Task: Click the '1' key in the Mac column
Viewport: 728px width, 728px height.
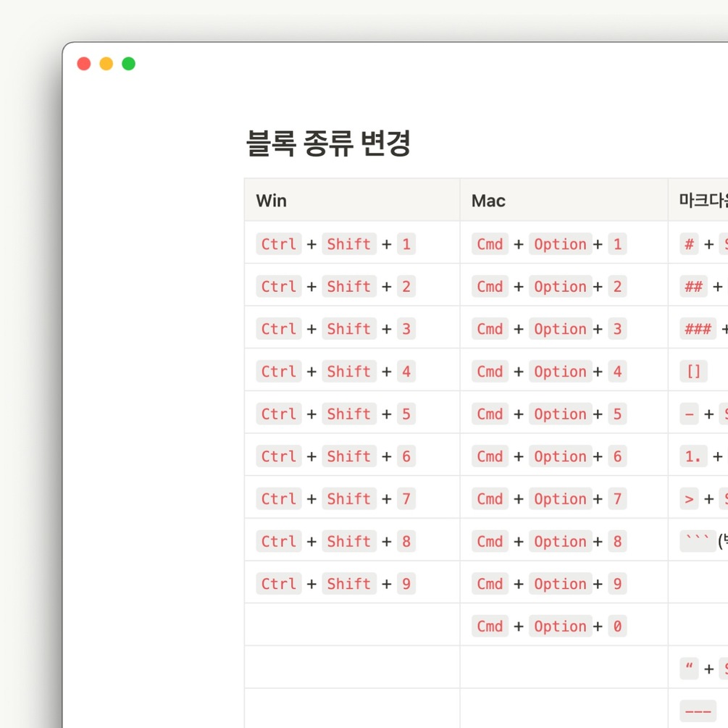Action: click(x=617, y=243)
